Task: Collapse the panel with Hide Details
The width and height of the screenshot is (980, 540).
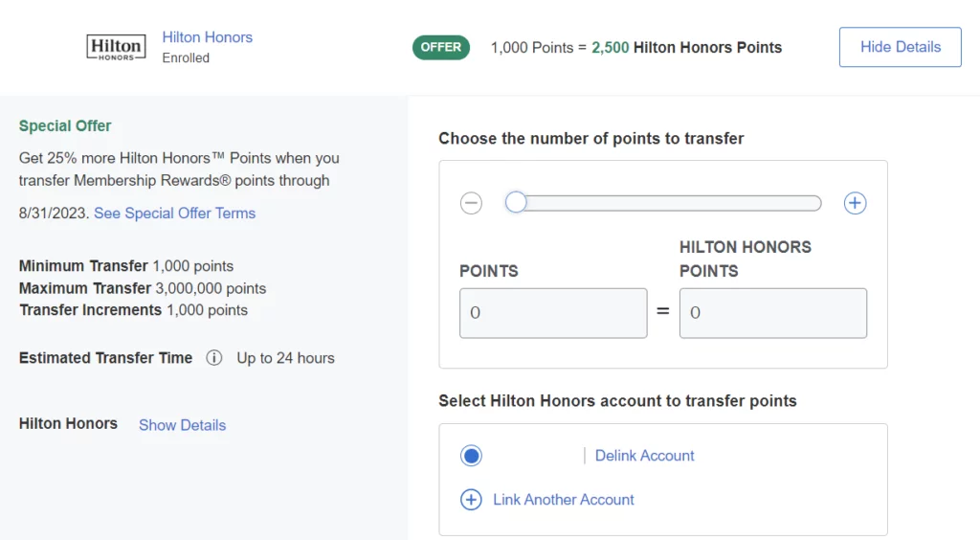Action: (900, 47)
